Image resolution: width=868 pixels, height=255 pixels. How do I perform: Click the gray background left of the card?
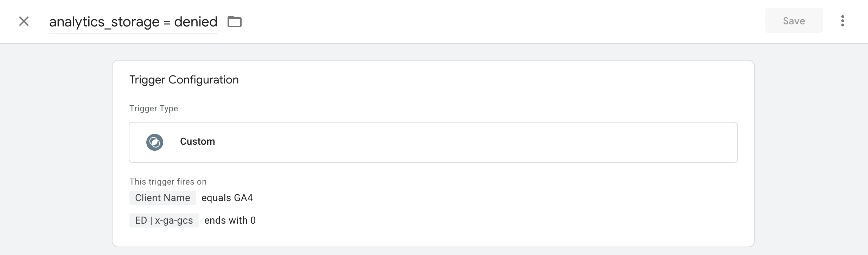tap(56, 148)
